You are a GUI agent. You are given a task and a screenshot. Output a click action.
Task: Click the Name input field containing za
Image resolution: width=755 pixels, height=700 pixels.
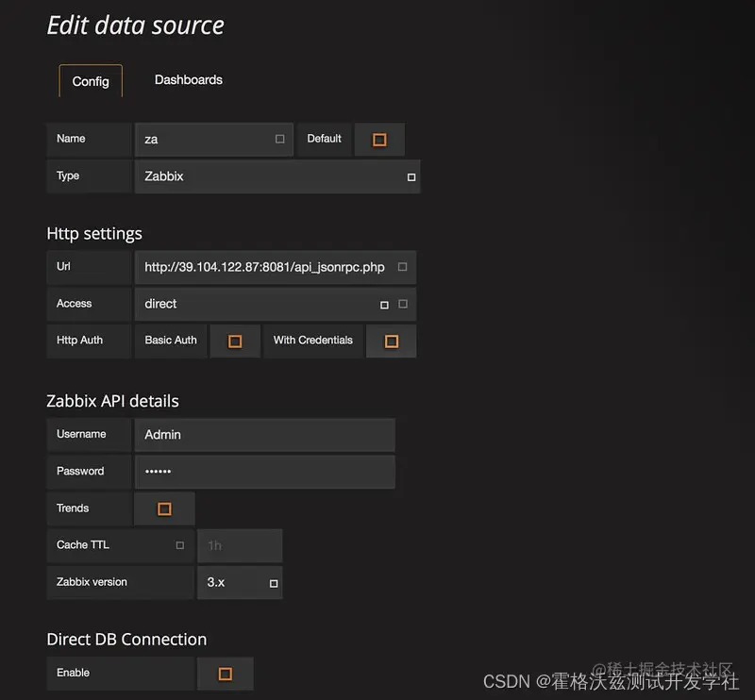(x=214, y=140)
